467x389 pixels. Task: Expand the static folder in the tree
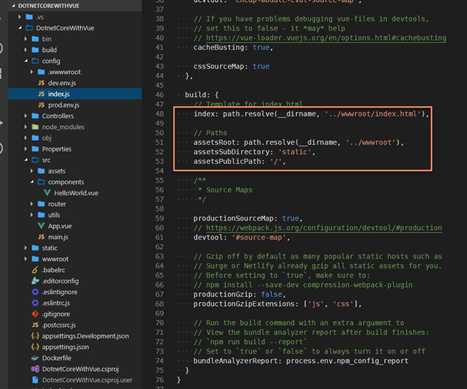click(x=26, y=248)
